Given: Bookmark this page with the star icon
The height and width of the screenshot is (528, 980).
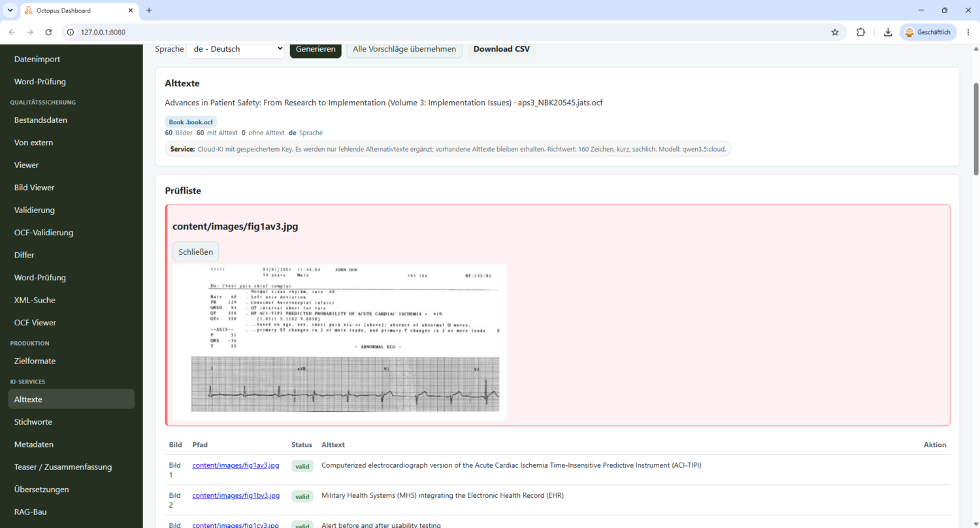Looking at the screenshot, I should [x=835, y=32].
